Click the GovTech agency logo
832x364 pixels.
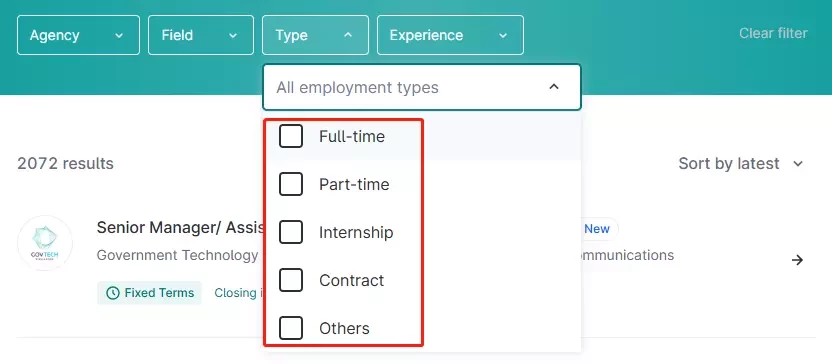coord(45,243)
